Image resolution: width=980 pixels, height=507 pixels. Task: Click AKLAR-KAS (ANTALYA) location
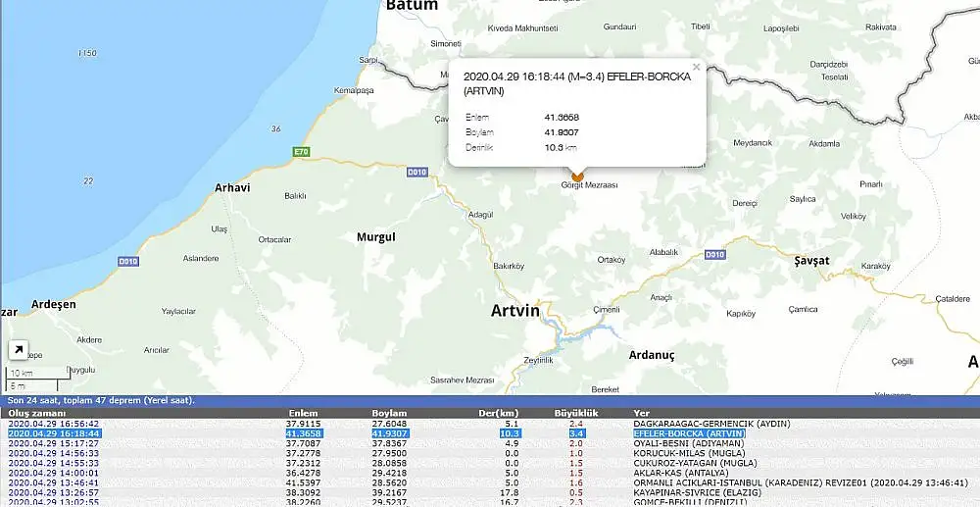pyautogui.click(x=681, y=474)
